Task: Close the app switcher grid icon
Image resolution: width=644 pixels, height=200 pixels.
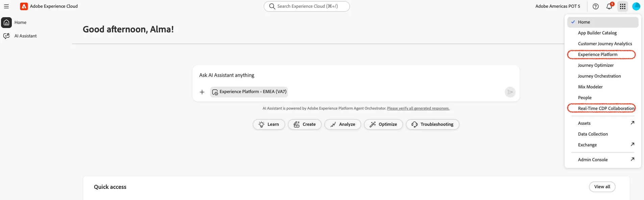Action: click(623, 6)
